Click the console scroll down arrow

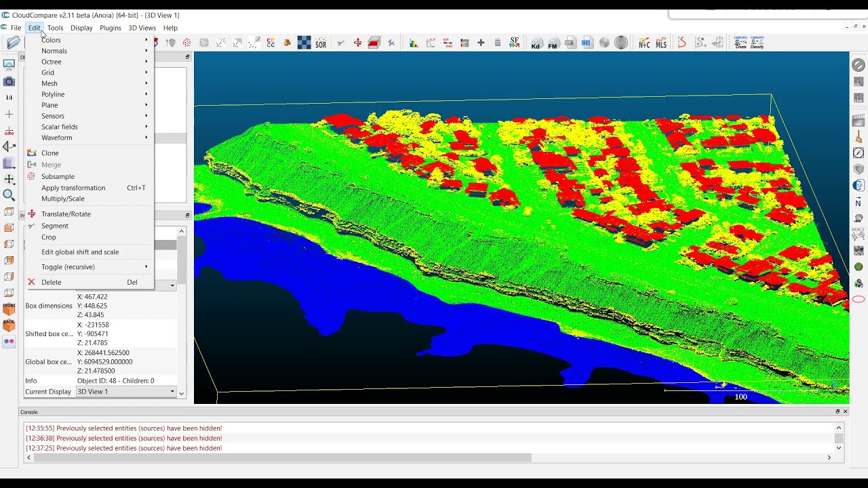pos(839,448)
